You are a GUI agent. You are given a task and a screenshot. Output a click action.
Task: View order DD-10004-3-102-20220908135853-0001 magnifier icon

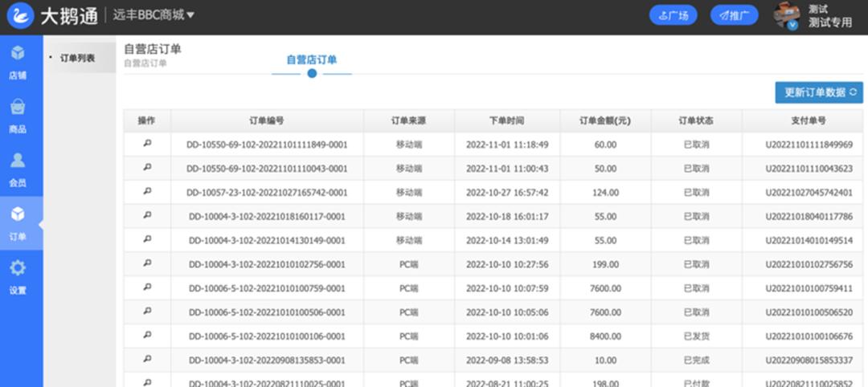(147, 359)
